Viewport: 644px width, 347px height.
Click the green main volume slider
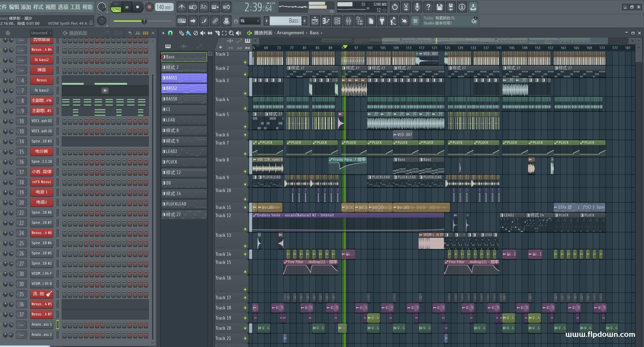tap(144, 21)
